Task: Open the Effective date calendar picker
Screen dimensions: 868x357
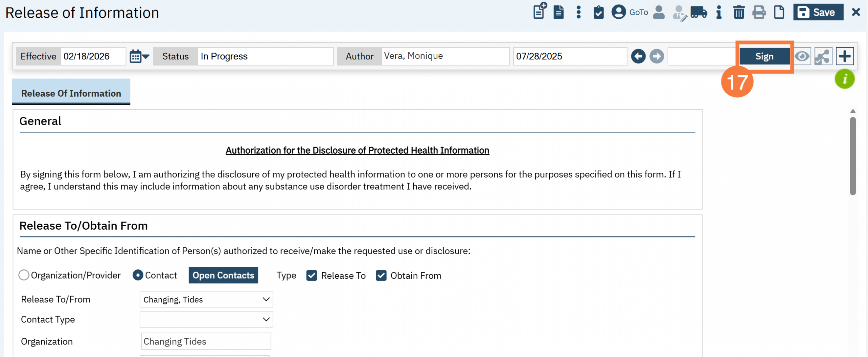Action: pos(139,56)
